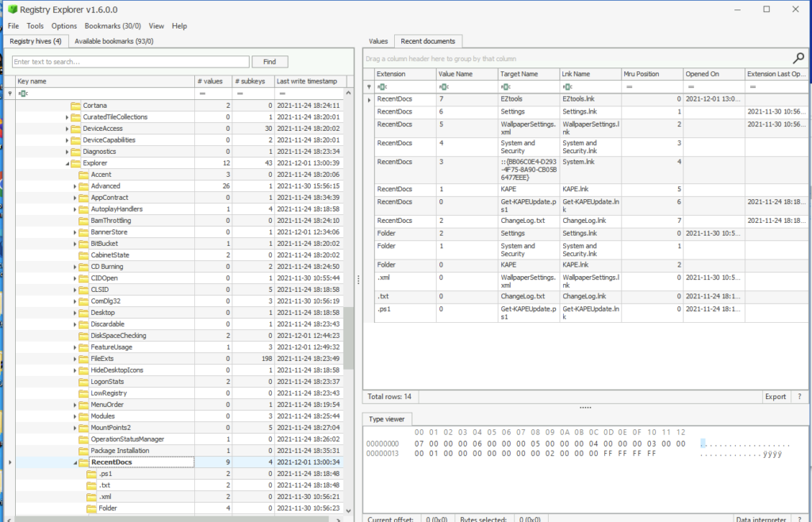812x522 pixels.
Task: Open the Options menu
Action: (64, 26)
